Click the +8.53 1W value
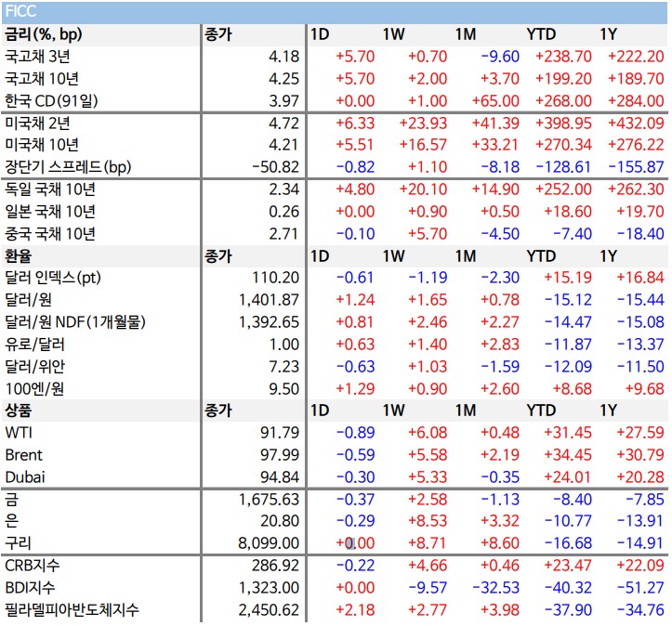 click(x=428, y=521)
